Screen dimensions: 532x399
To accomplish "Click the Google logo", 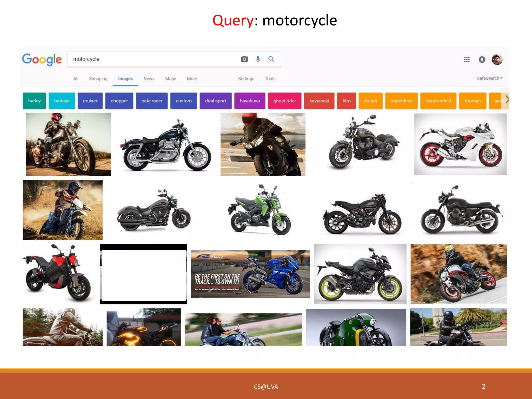I will (42, 59).
